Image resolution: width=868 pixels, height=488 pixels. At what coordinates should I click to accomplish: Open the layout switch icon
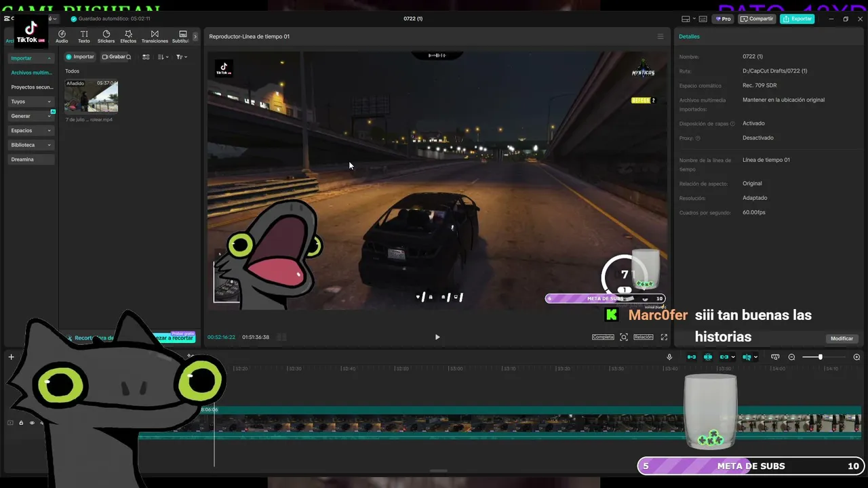(x=686, y=19)
